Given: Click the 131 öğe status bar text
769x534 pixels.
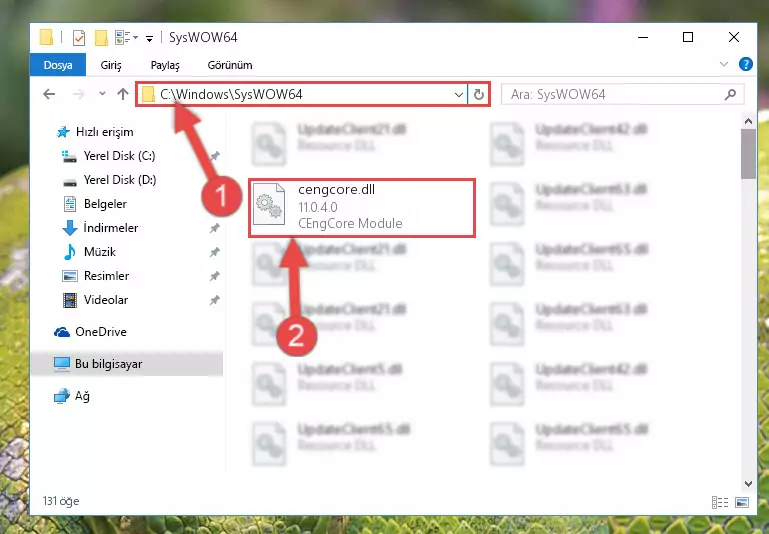Looking at the screenshot, I should (x=61, y=501).
